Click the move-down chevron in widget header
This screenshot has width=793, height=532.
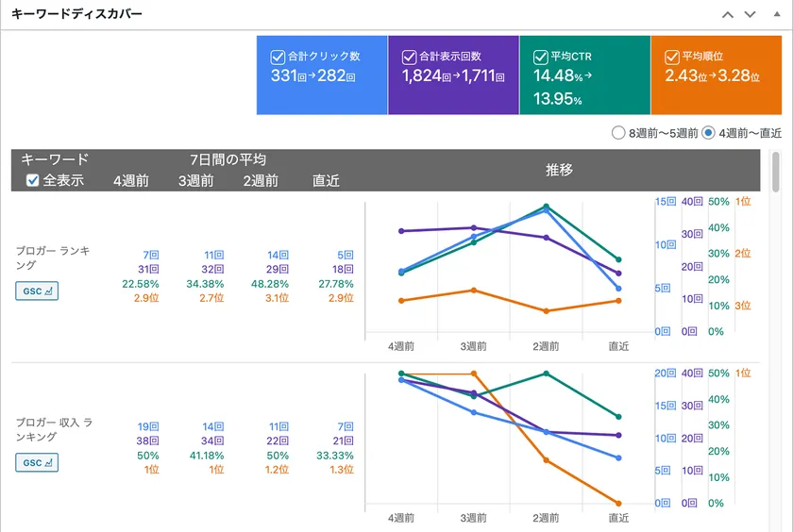pos(750,15)
